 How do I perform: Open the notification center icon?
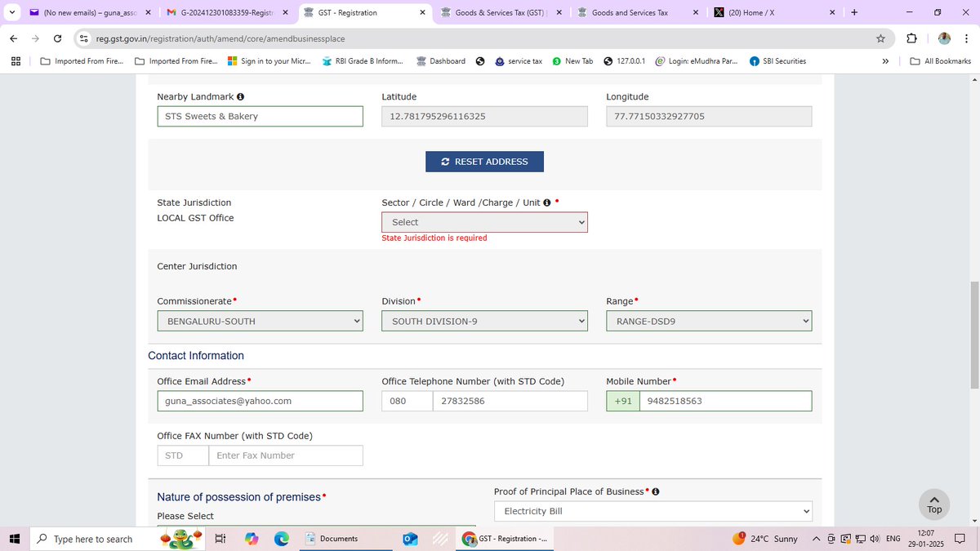(x=960, y=539)
